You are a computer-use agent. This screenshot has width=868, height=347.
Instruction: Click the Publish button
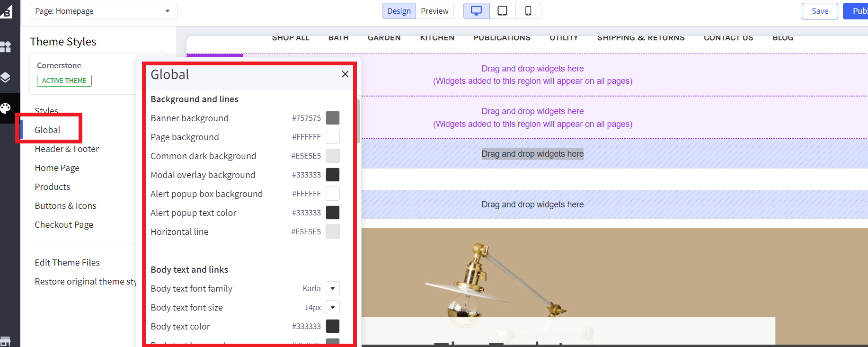click(857, 11)
